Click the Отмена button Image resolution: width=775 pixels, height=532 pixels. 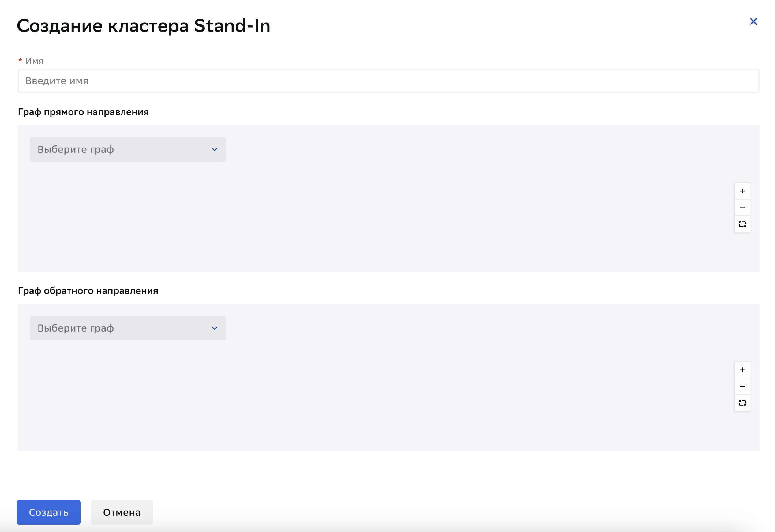(x=122, y=512)
